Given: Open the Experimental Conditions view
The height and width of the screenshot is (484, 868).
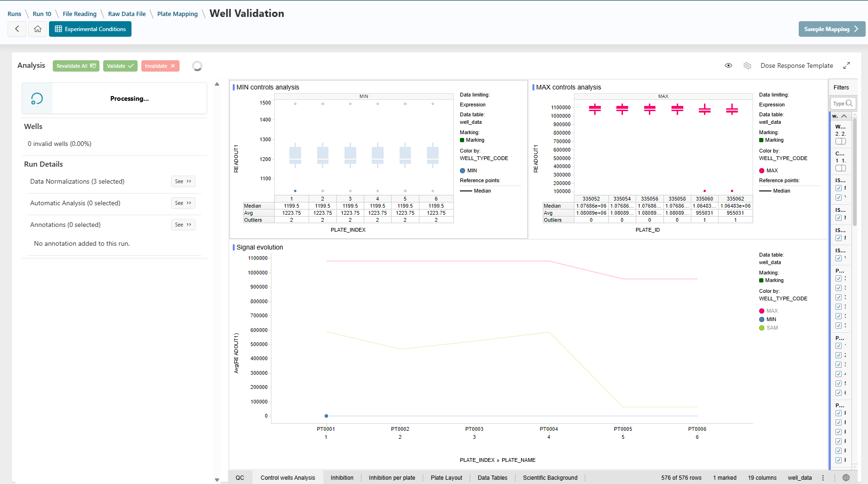Looking at the screenshot, I should click(x=90, y=29).
